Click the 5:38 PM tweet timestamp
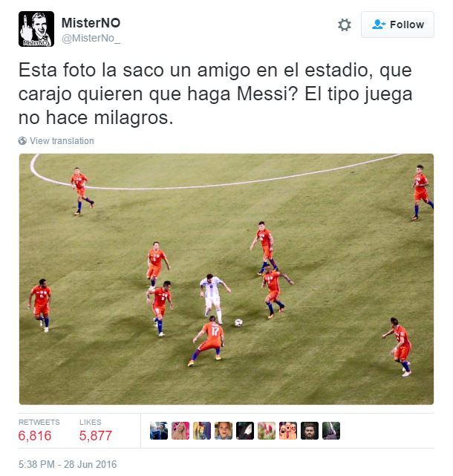Image resolution: width=453 pixels, height=476 pixels. 68,464
